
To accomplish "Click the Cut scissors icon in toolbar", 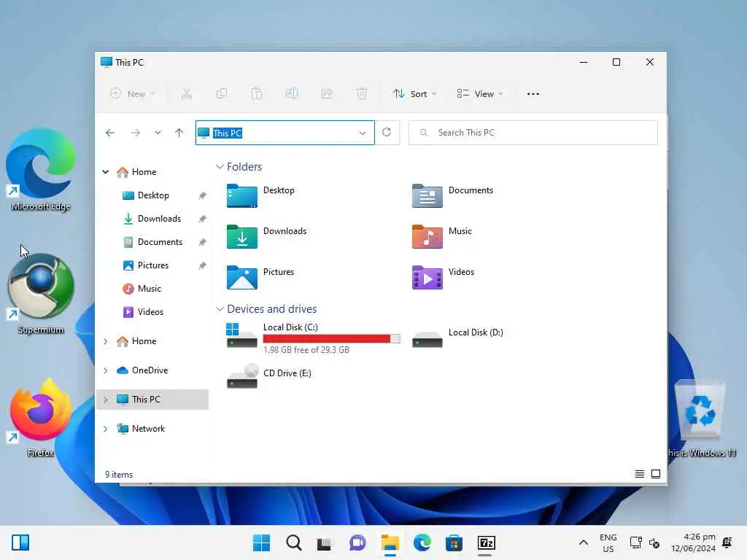I will click(186, 94).
